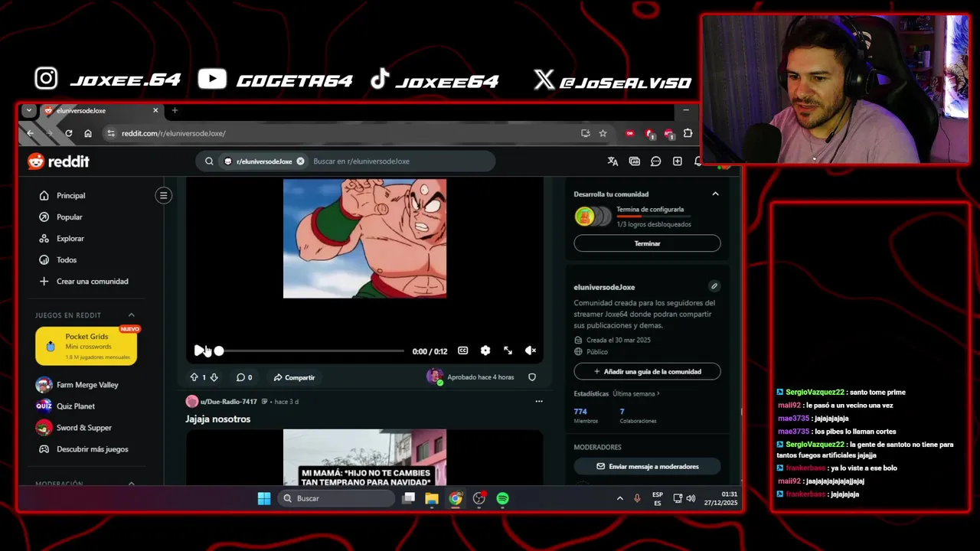Image resolution: width=980 pixels, height=551 pixels.
Task: Click the Windows taskbar Buscar search box
Action: [335, 498]
